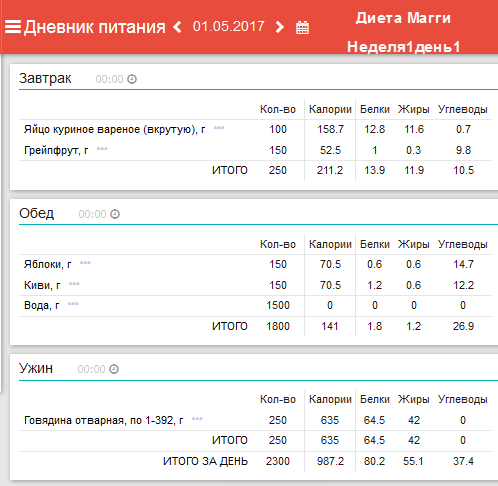Open options dots for Яйцо куриное вареное
Image resolution: width=498 pixels, height=486 pixels.
coord(219,128)
